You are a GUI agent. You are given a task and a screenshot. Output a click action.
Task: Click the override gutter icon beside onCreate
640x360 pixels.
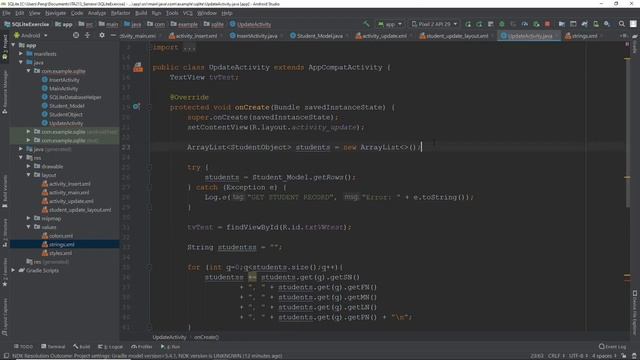tap(136, 107)
